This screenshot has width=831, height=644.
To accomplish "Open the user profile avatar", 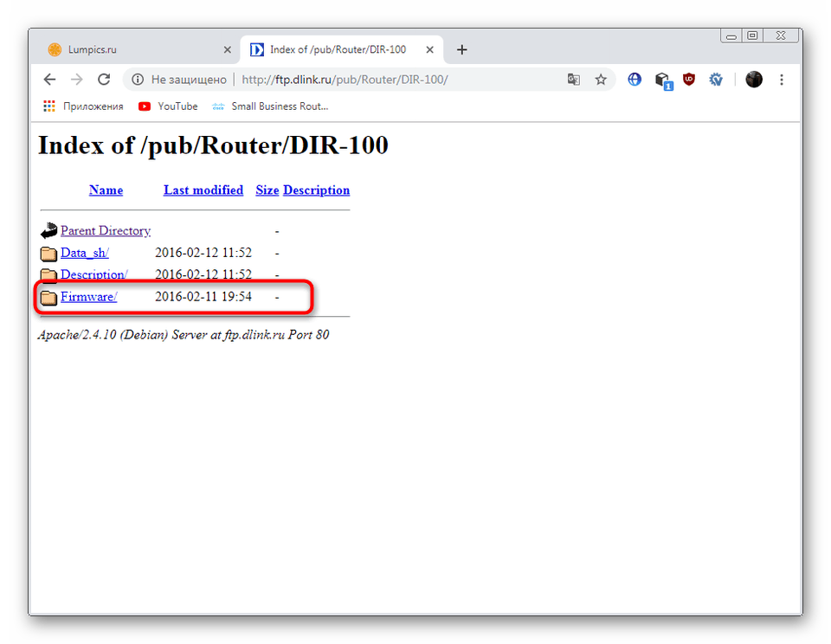I will pos(754,80).
